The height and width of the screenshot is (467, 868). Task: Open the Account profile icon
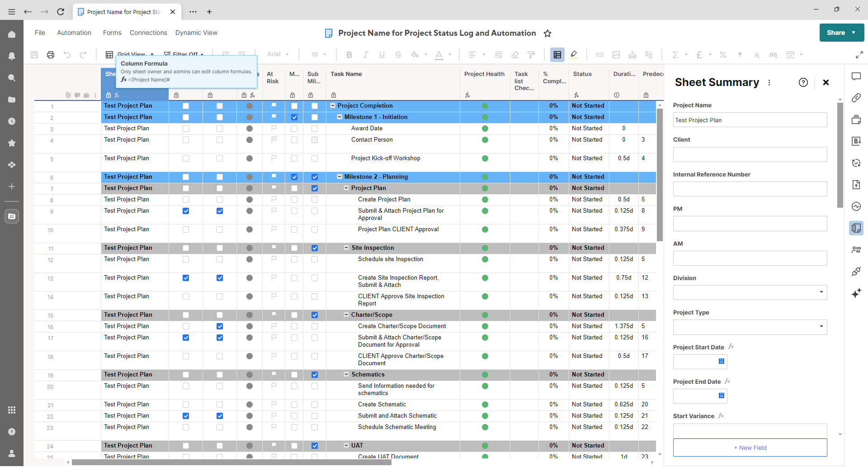click(12, 453)
